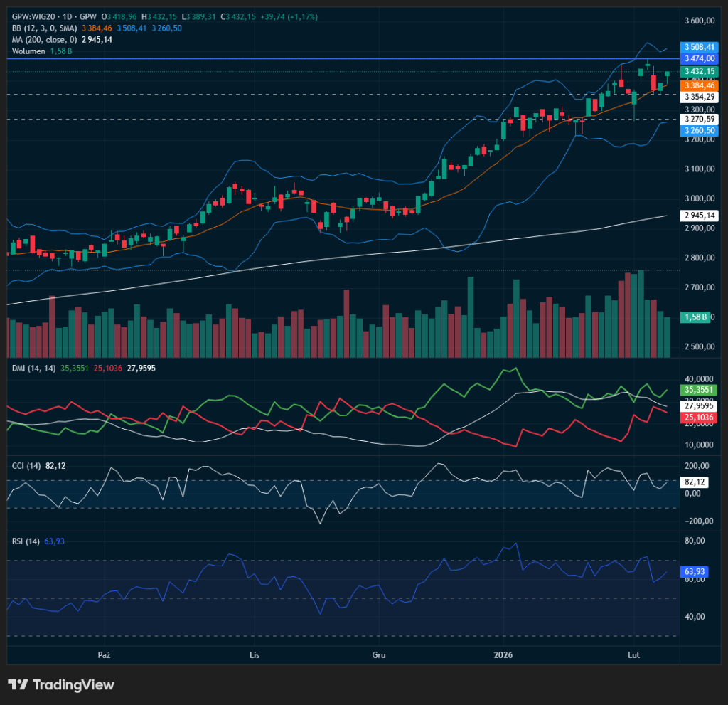Screen dimensions: 728x705
Task: Click the Lut month label on time axis
Action: pyautogui.click(x=632, y=654)
